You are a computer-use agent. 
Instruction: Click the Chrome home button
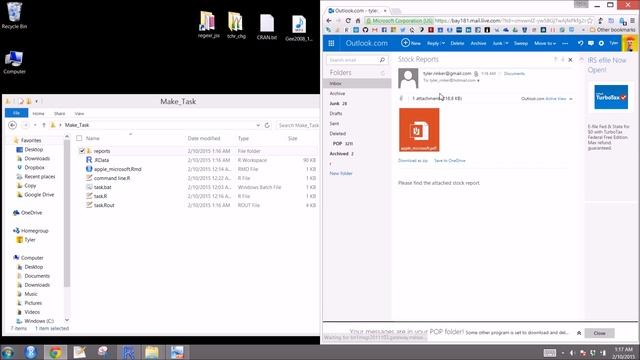(x=358, y=20)
